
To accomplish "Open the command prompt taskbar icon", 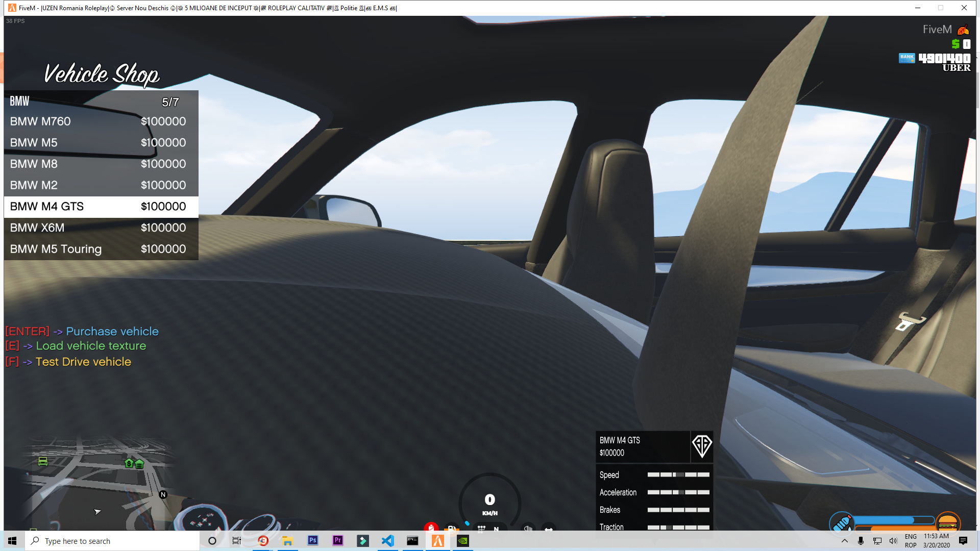I will (x=412, y=541).
